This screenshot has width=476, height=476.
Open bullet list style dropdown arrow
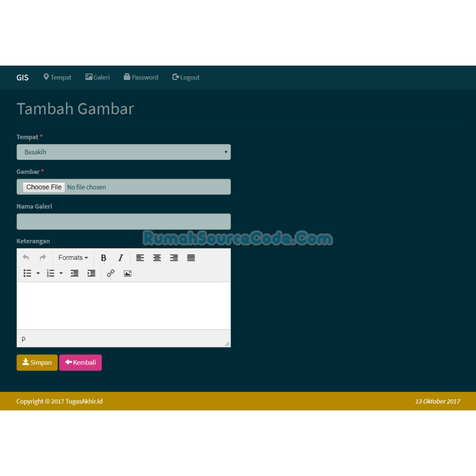pyautogui.click(x=38, y=273)
